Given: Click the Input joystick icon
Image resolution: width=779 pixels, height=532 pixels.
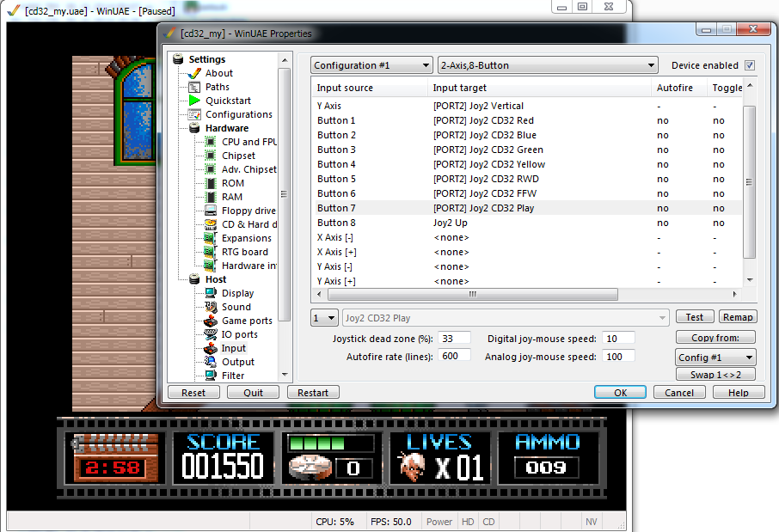Looking at the screenshot, I should click(211, 348).
